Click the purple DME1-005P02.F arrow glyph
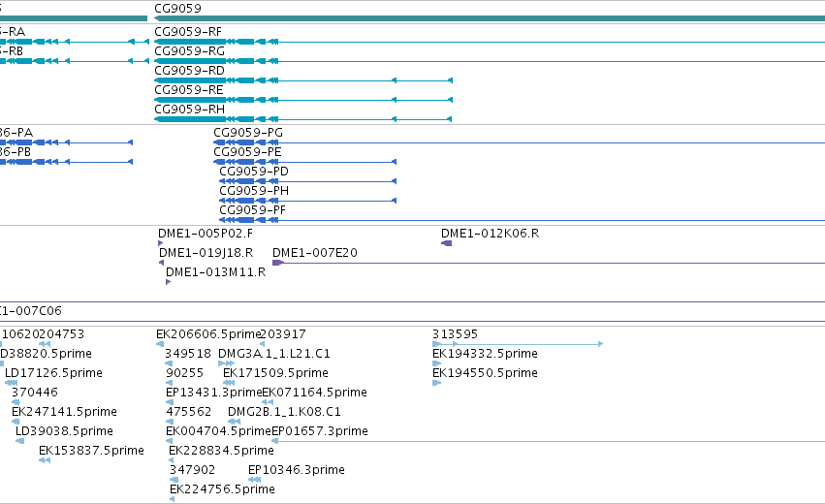The width and height of the screenshot is (825, 504). coord(160,243)
